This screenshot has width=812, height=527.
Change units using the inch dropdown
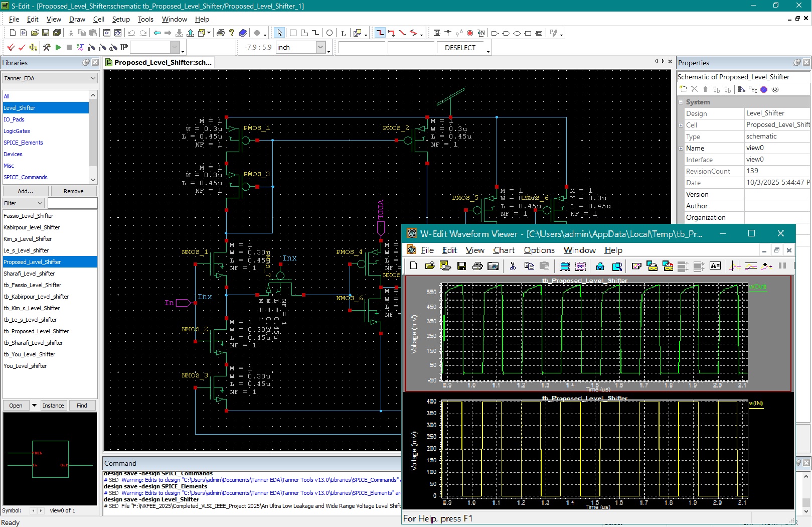320,47
